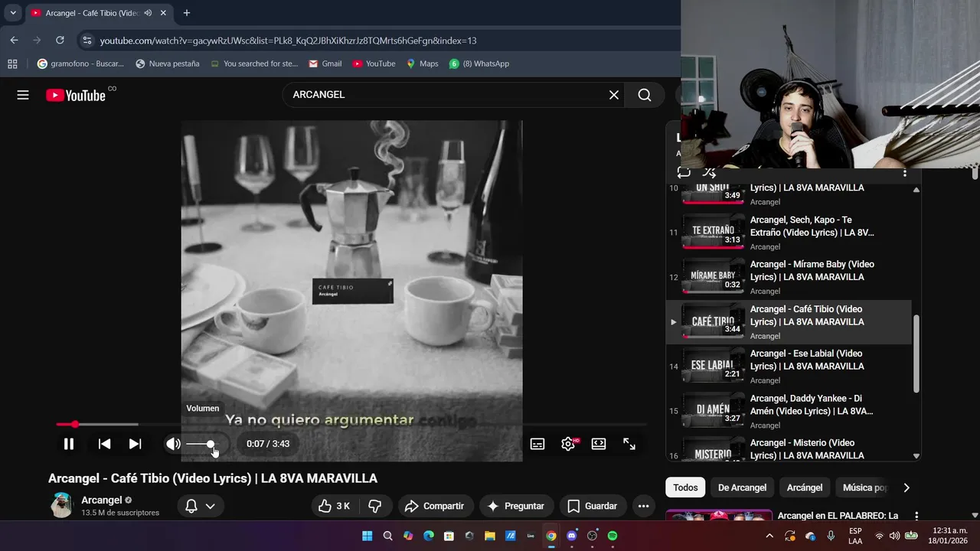Image resolution: width=980 pixels, height=551 pixels.
Task: Select the De Arcangel filter chip
Action: (x=742, y=487)
